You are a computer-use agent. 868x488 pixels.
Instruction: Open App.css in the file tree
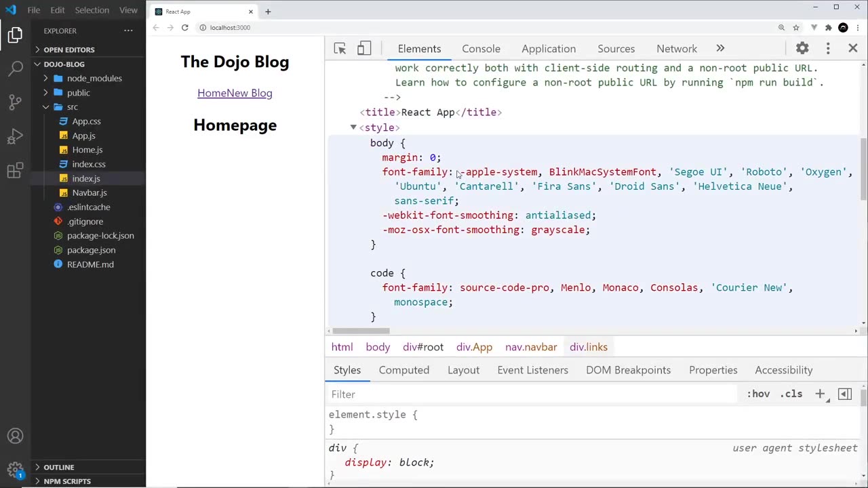point(86,121)
